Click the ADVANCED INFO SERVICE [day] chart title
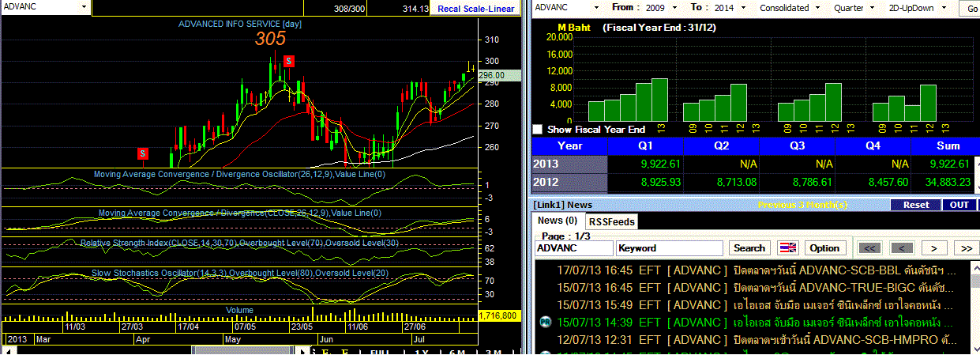This screenshot has height=355, width=980. click(240, 24)
